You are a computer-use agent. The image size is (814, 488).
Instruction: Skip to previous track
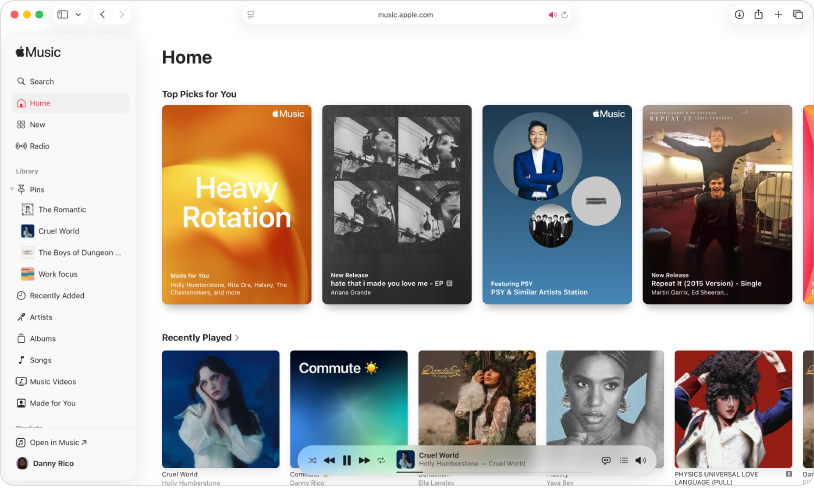(x=329, y=460)
